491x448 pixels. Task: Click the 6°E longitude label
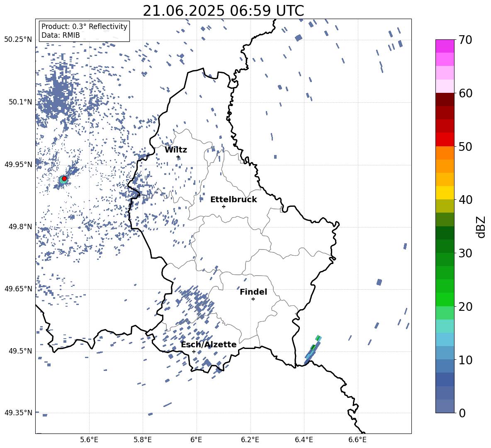[196, 440]
